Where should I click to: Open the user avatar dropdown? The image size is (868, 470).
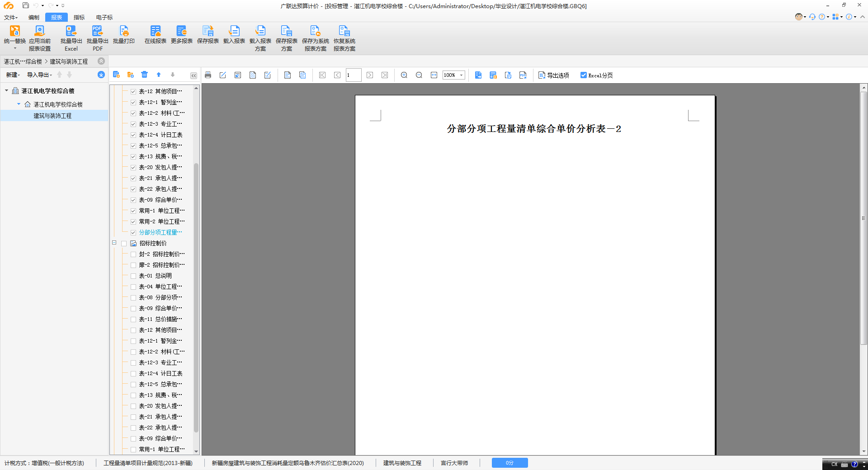[800, 17]
